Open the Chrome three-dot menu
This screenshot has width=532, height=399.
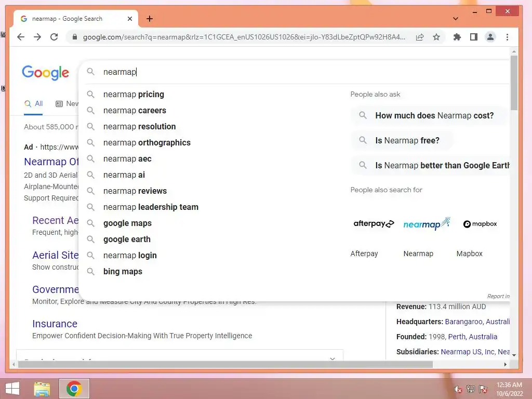coord(507,37)
